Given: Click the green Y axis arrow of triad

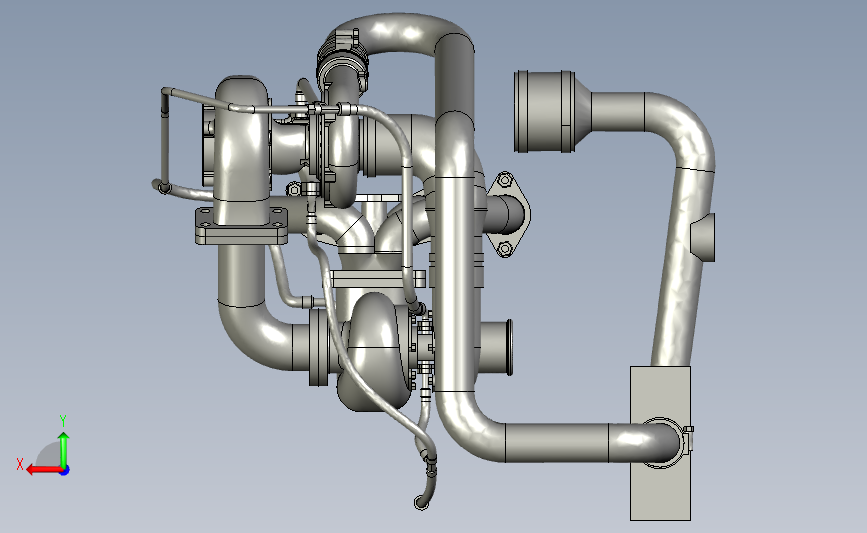Looking at the screenshot, I should (64, 449).
